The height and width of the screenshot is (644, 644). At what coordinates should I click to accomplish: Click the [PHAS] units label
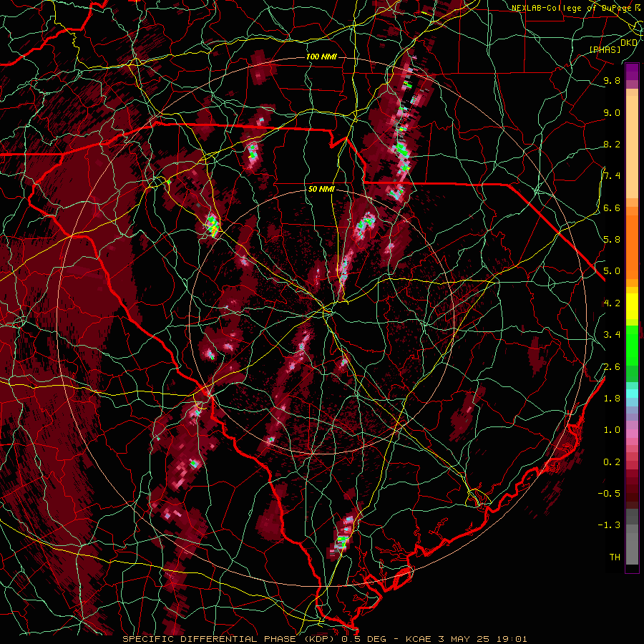(x=605, y=50)
